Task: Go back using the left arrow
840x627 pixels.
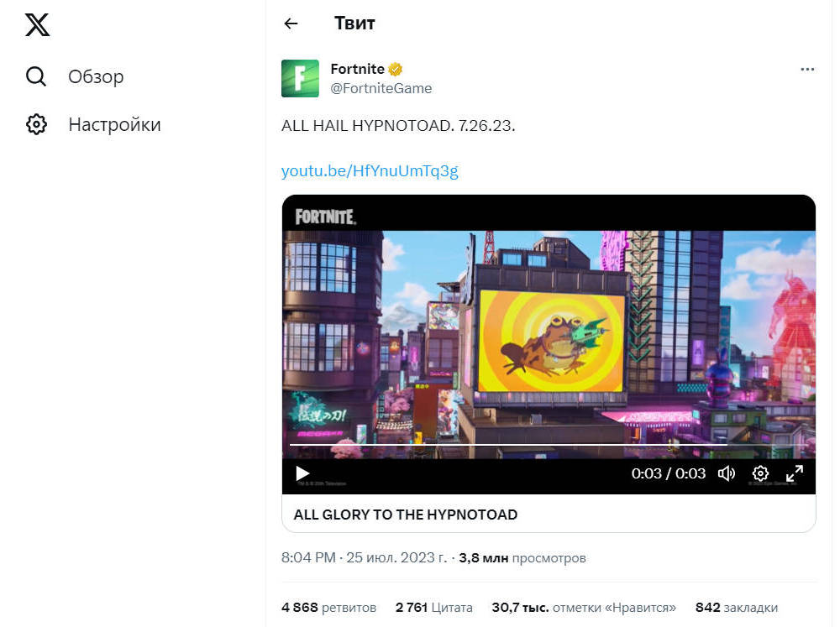Action: pyautogui.click(x=291, y=24)
